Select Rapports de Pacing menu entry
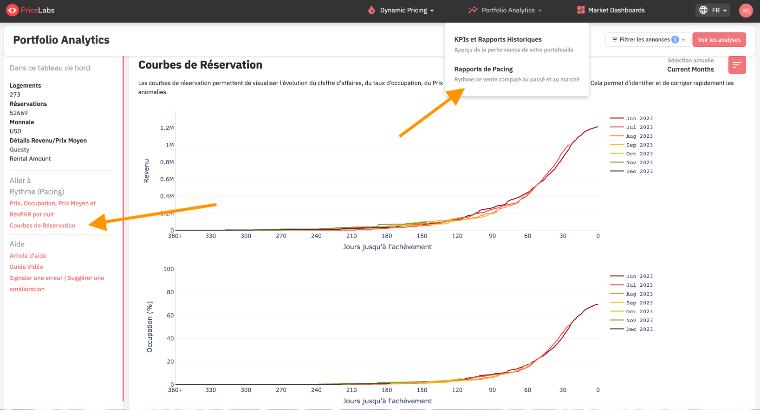 [x=516, y=74]
